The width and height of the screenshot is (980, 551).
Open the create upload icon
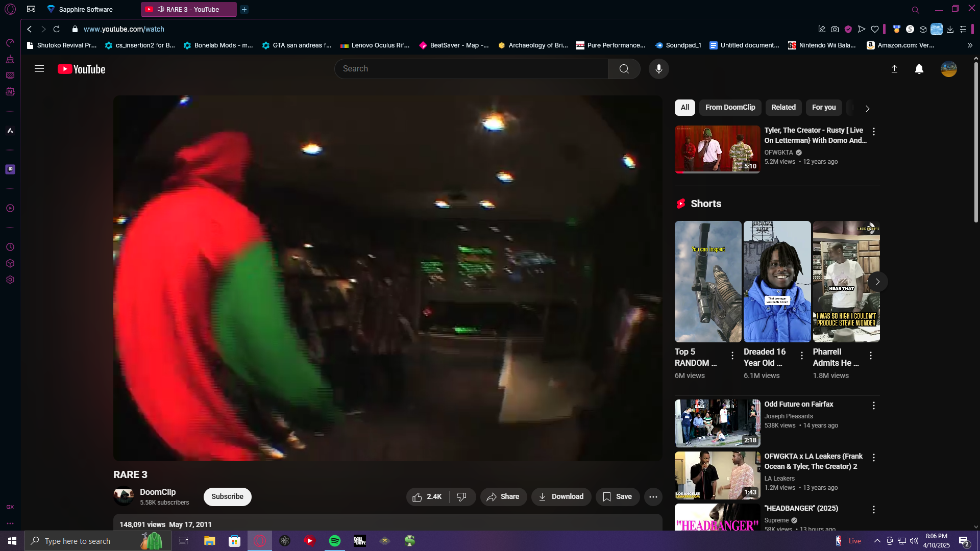pos(894,69)
